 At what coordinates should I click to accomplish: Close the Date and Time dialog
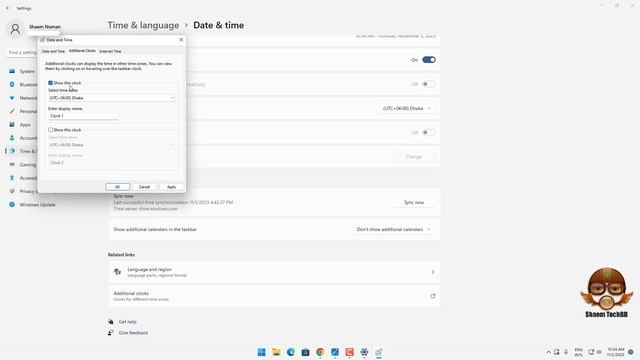(x=181, y=40)
